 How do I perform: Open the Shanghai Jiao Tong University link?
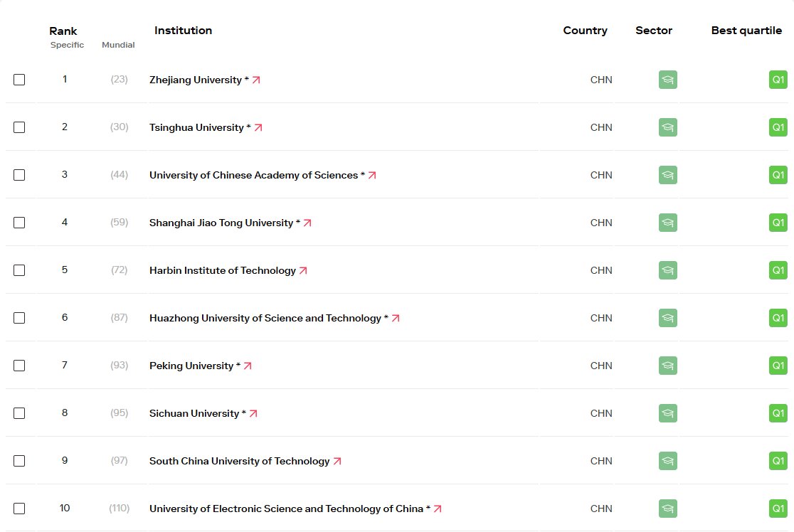point(221,223)
